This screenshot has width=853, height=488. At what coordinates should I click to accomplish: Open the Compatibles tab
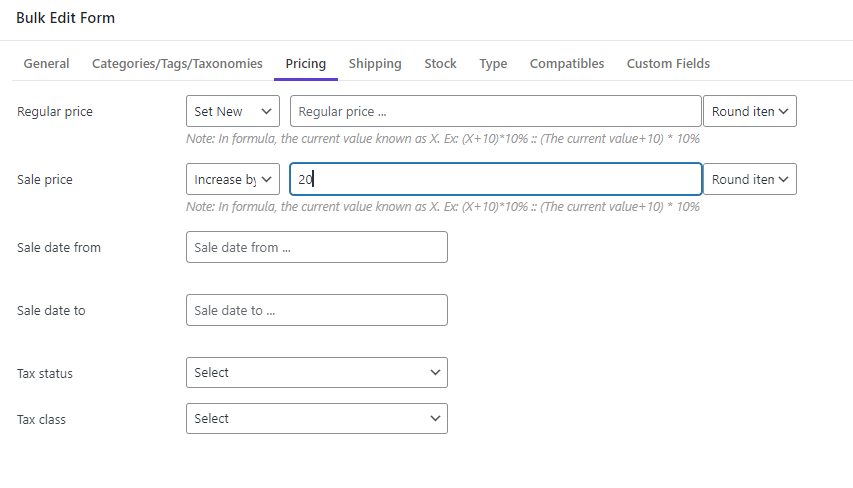[567, 64]
